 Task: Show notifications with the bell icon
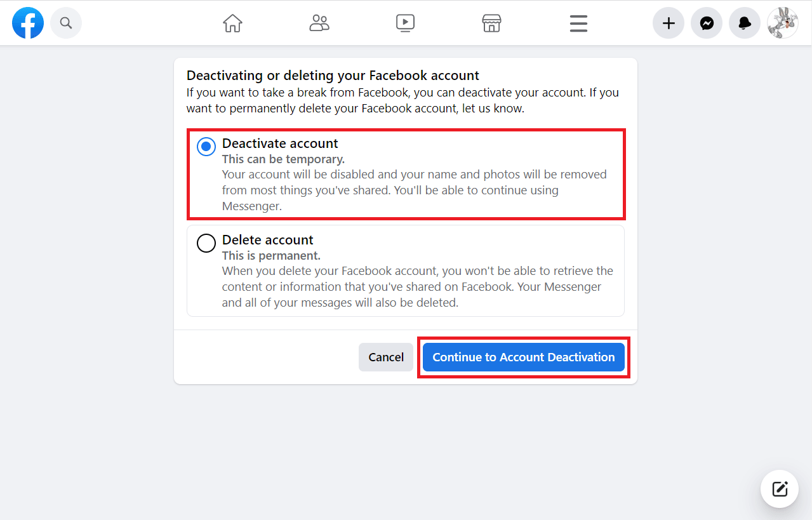pyautogui.click(x=745, y=23)
